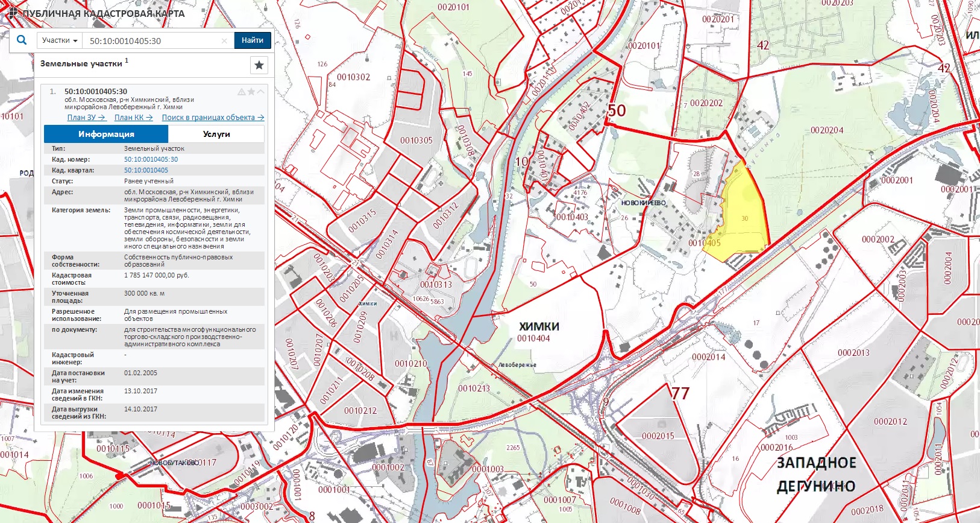Switch to the Информация tab
Viewport: 980px width, 523px height.
click(x=106, y=134)
